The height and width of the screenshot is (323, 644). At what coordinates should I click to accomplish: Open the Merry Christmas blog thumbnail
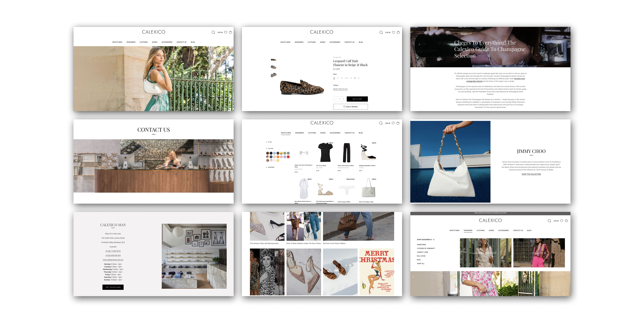pos(376,272)
